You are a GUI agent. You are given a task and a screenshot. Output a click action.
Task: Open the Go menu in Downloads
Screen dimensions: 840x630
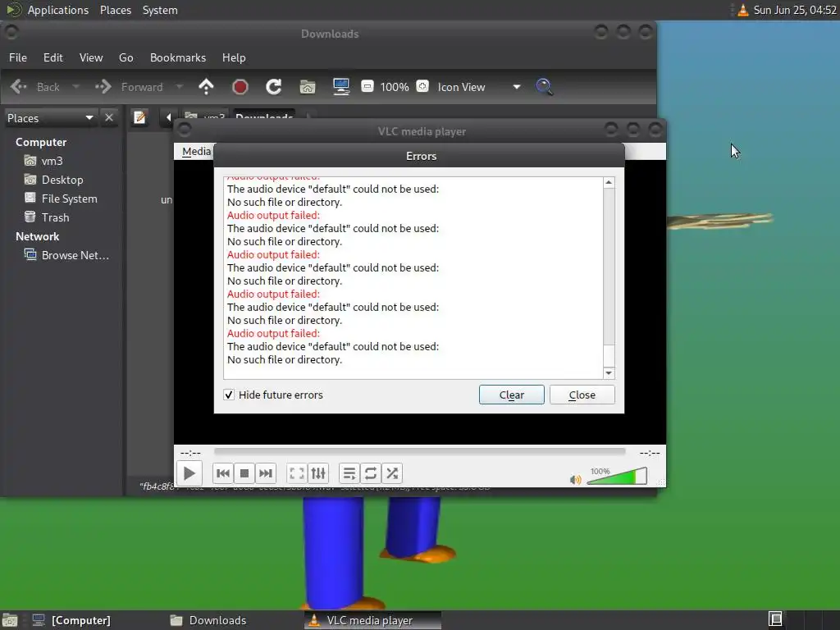tap(126, 58)
